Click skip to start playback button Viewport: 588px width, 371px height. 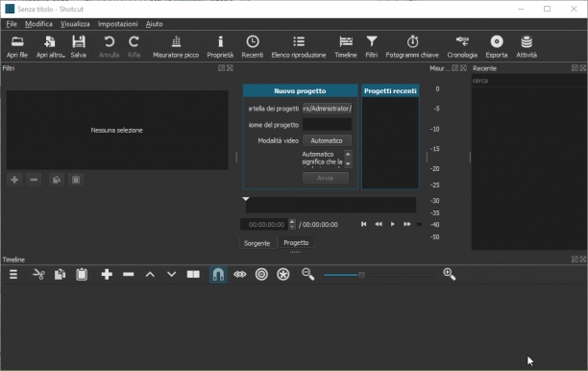[x=363, y=224]
